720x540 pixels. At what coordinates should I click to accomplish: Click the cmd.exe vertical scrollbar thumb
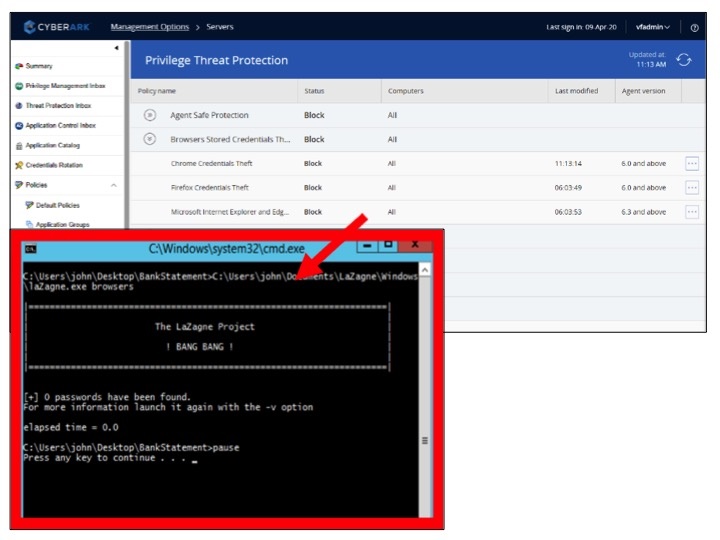pyautogui.click(x=425, y=440)
